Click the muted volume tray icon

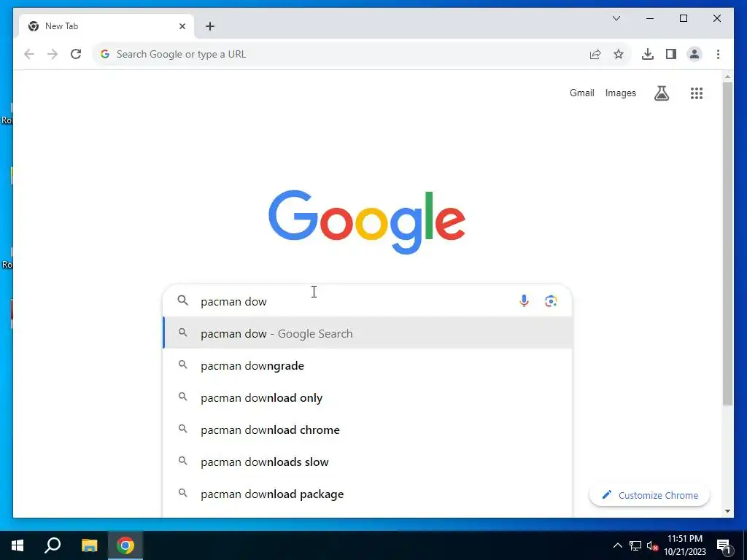click(x=653, y=545)
